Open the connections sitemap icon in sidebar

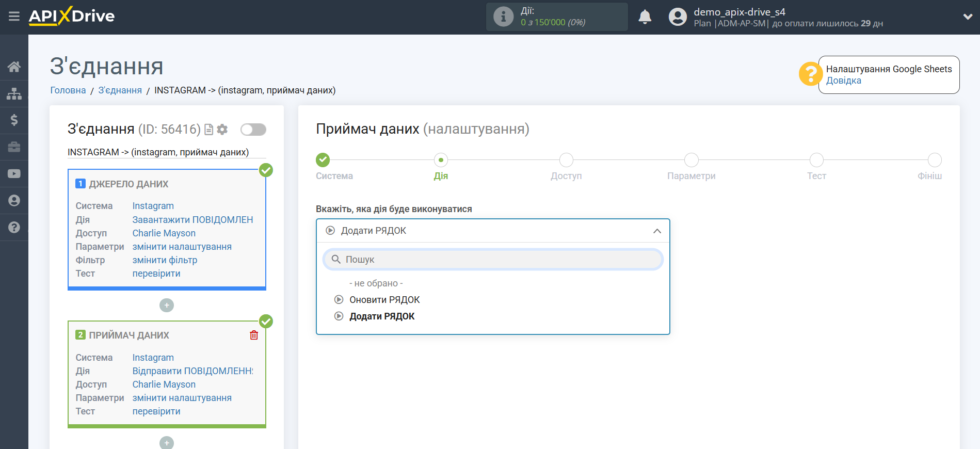coord(14,93)
